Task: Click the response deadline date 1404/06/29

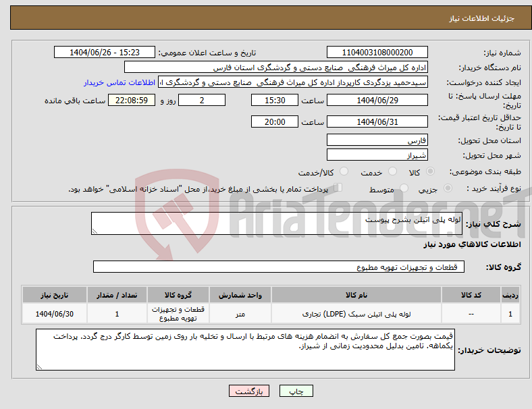Action: tap(377, 100)
